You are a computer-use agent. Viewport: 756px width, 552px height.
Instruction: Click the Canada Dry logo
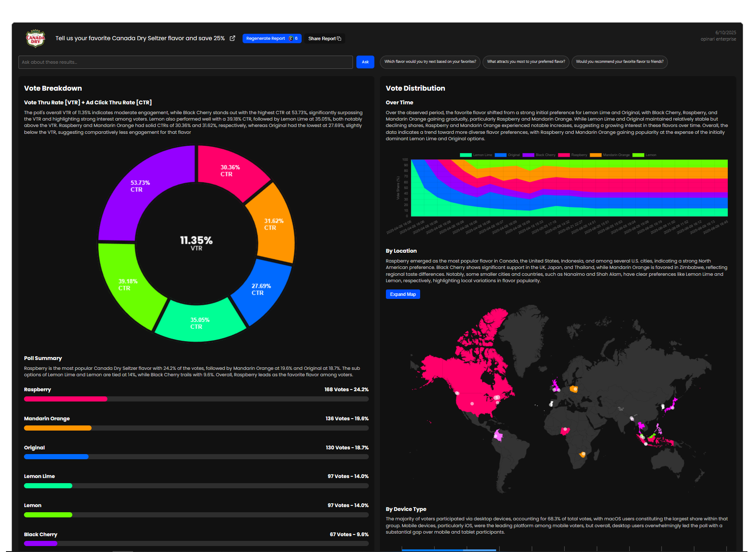36,38
